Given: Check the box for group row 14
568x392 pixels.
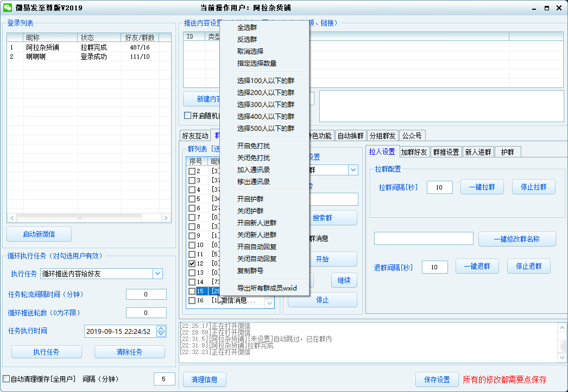Looking at the screenshot, I should click(x=192, y=282).
